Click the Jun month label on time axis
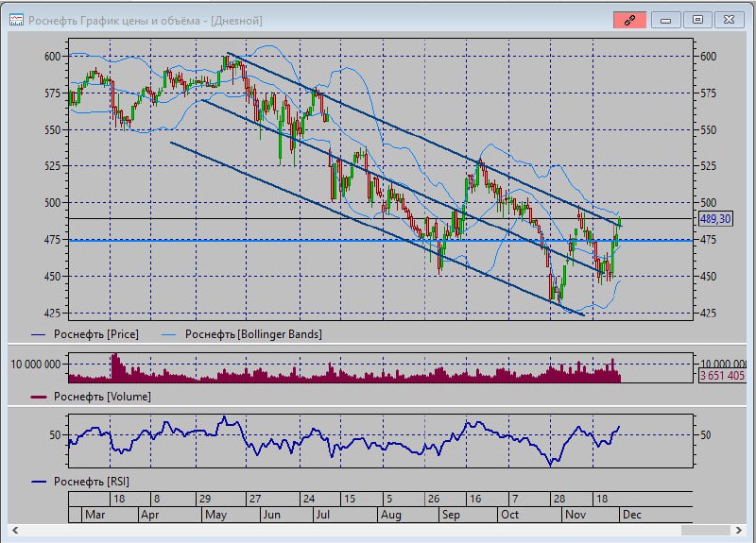This screenshot has width=756, height=543. (271, 515)
